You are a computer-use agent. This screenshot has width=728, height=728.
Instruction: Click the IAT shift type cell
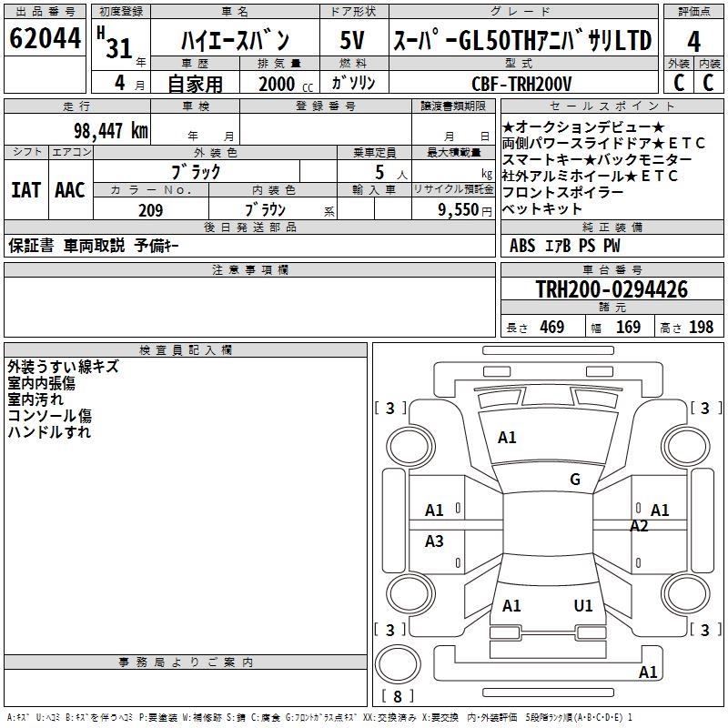(x=26, y=190)
